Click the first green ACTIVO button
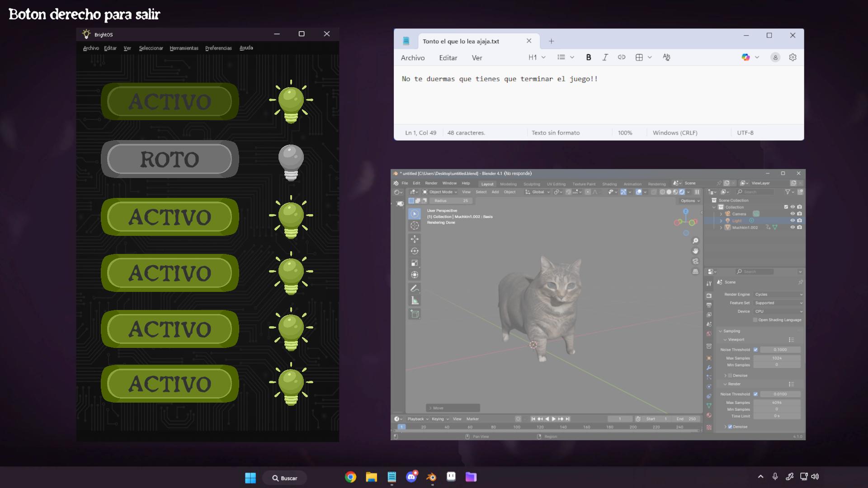868x488 pixels. [x=170, y=101]
